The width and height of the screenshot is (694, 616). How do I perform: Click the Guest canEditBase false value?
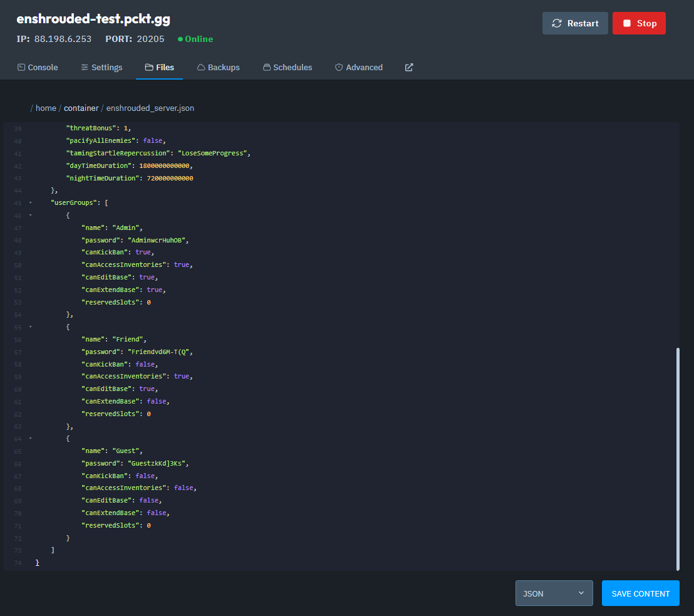pos(148,500)
